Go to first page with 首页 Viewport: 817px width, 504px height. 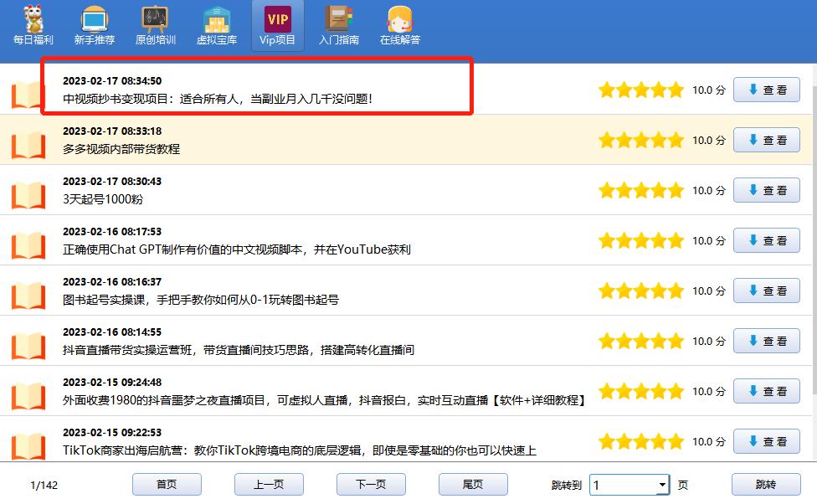click(167, 484)
